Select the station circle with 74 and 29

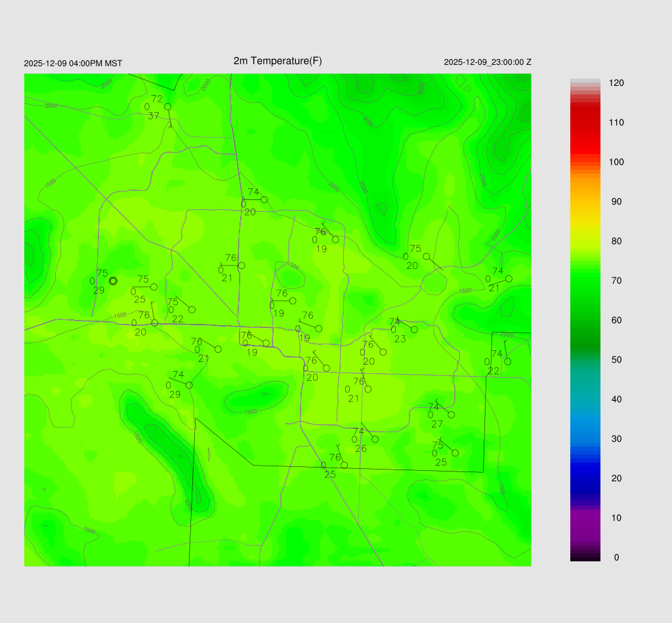coord(189,385)
